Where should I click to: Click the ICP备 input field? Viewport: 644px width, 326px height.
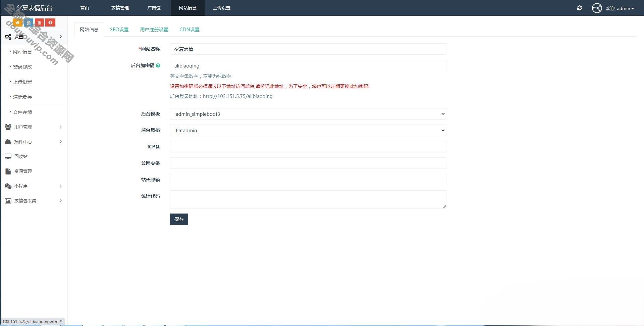pos(308,147)
